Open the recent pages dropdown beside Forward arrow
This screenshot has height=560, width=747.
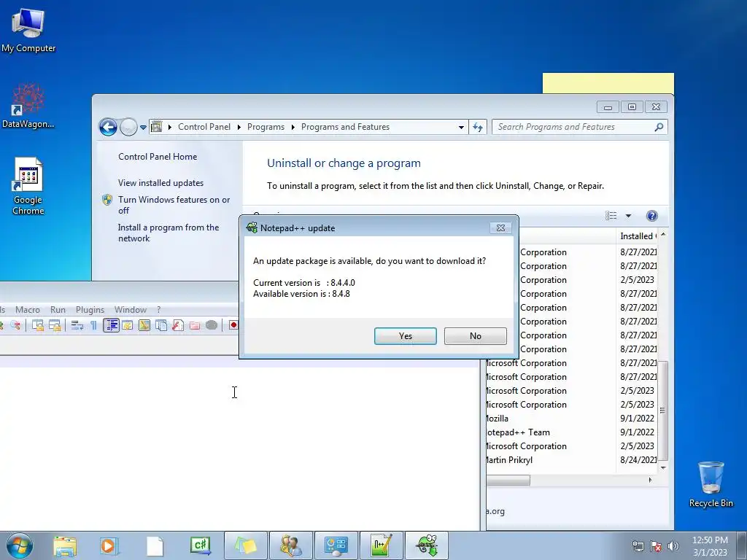point(143,127)
